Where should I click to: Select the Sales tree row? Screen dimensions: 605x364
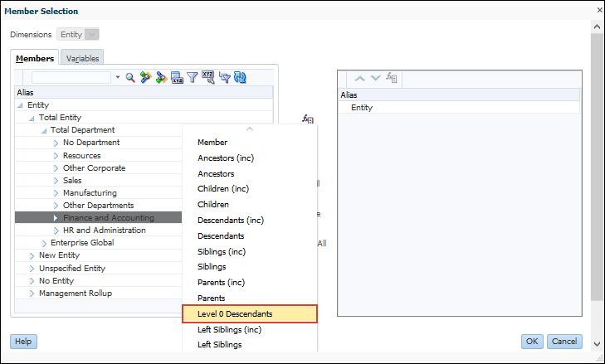coord(99,181)
